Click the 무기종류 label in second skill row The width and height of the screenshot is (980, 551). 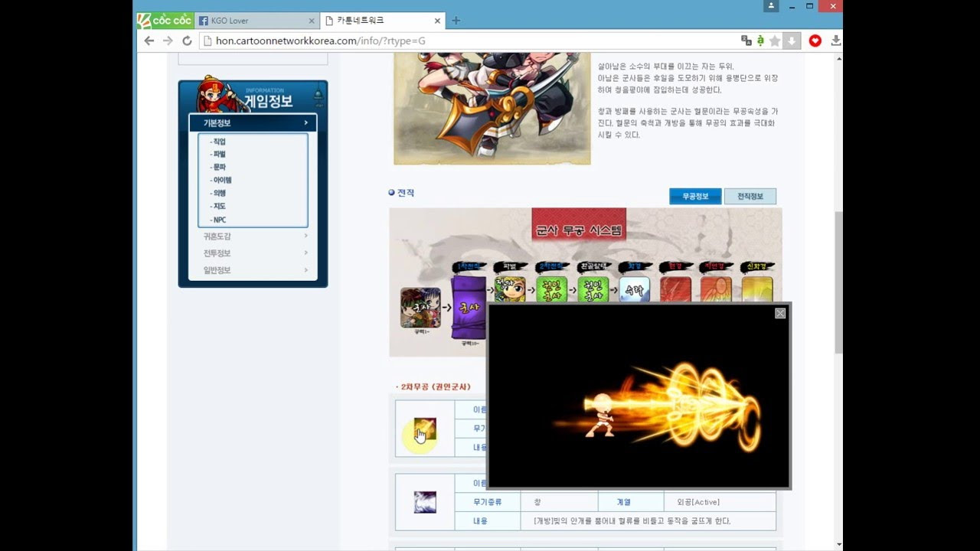(487, 502)
